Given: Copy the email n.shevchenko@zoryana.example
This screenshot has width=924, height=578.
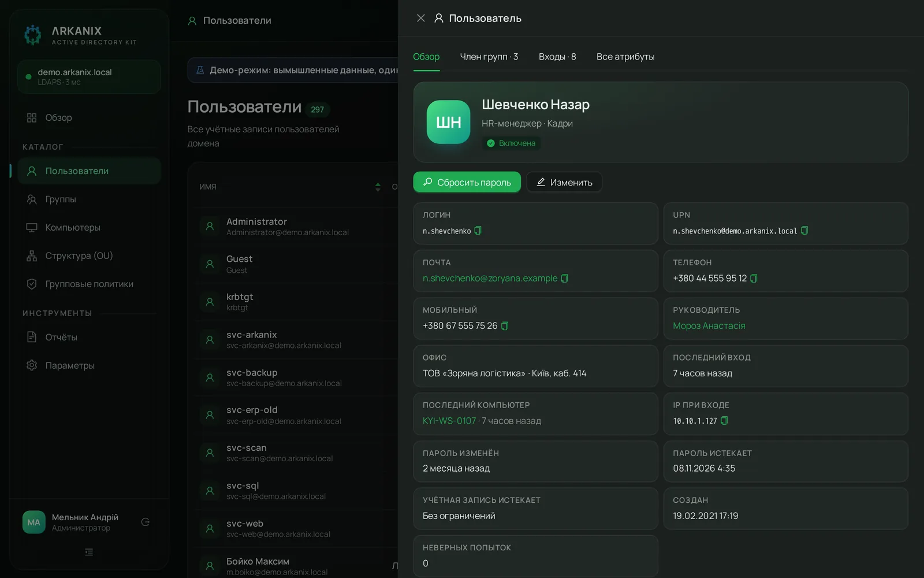Looking at the screenshot, I should (564, 278).
